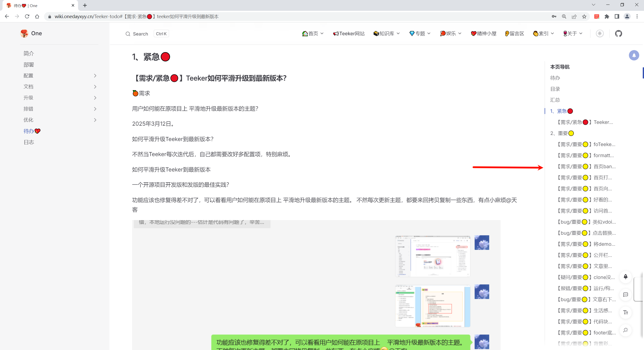Open the browser extensions puzzle icon

[607, 16]
